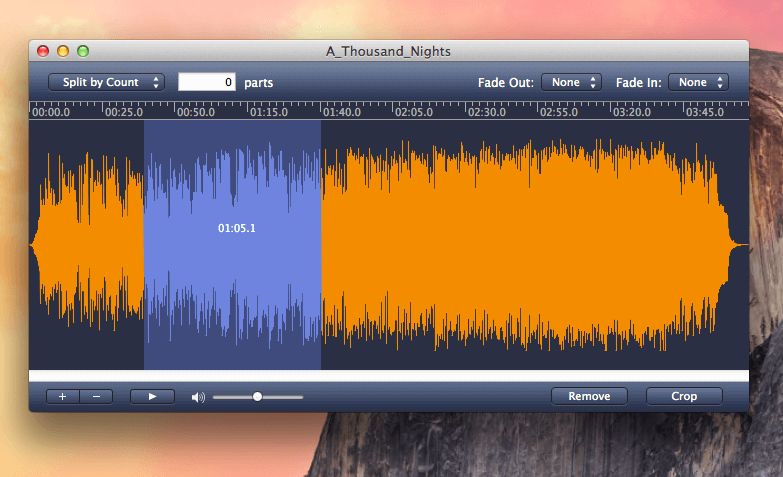Image resolution: width=783 pixels, height=477 pixels.
Task: Click the 02:05.0 timeline marker
Action: (414, 112)
